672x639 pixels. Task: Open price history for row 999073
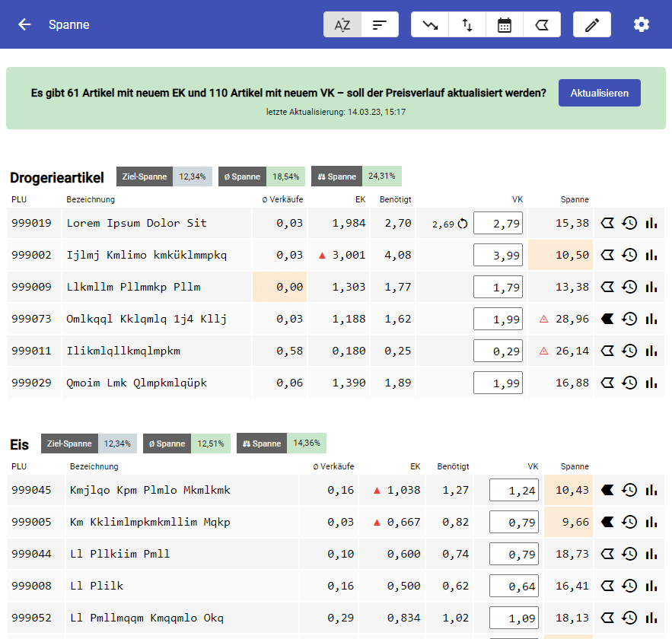tap(629, 319)
